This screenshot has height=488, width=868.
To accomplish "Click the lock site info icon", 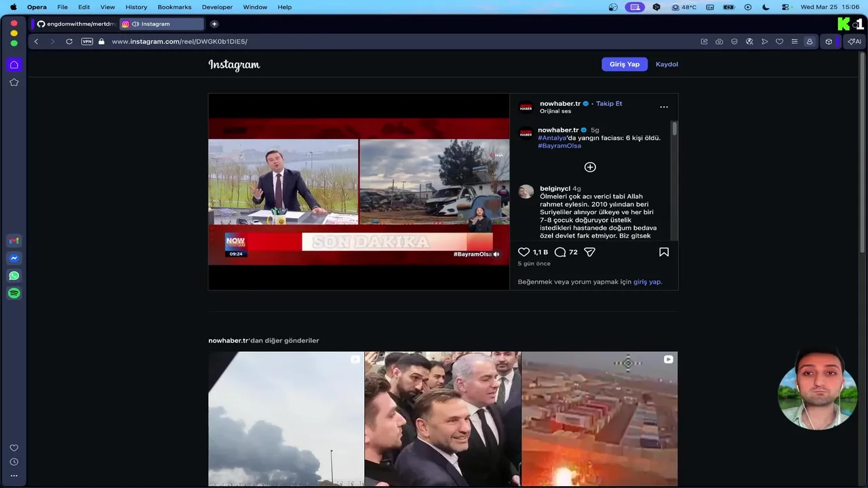I will [x=101, y=41].
